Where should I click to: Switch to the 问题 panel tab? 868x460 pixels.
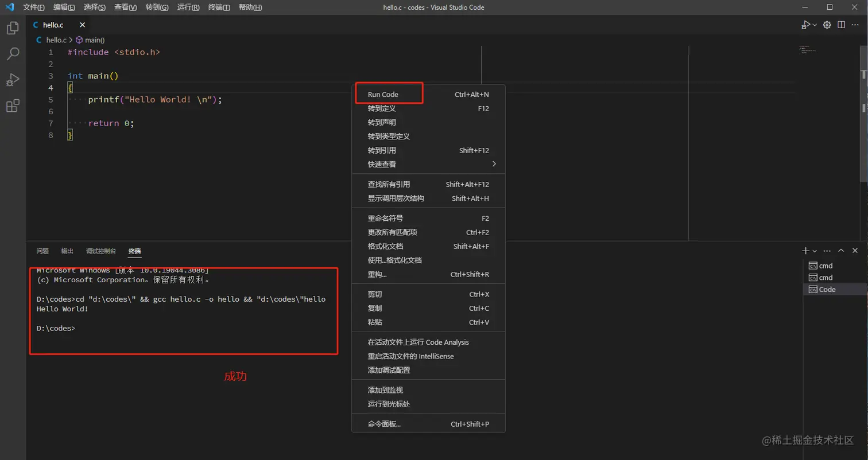(x=42, y=251)
